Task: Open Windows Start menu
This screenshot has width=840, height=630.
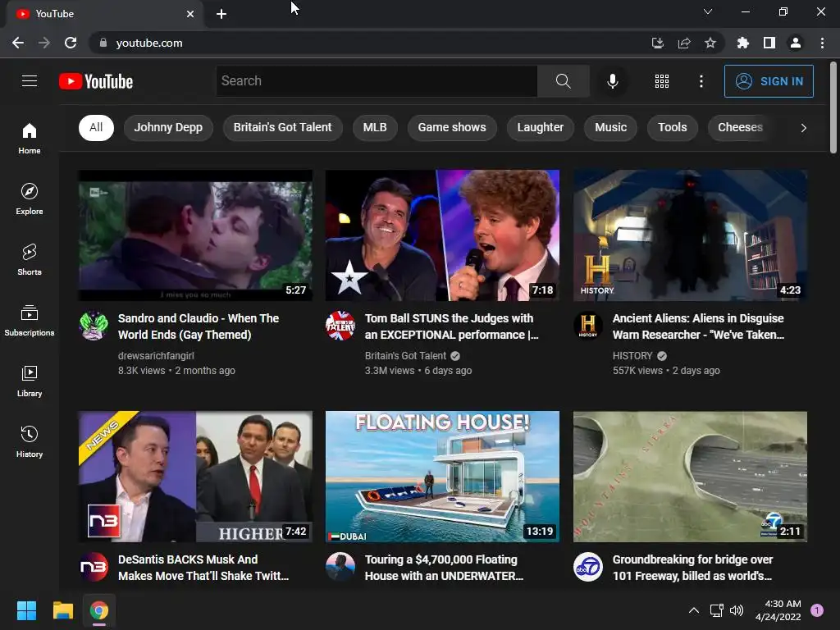Action: click(26, 610)
